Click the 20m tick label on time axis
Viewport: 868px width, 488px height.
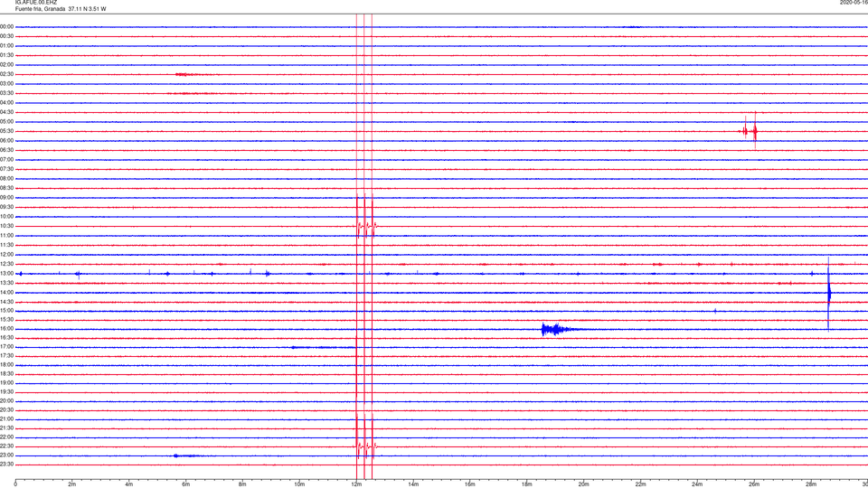[583, 484]
